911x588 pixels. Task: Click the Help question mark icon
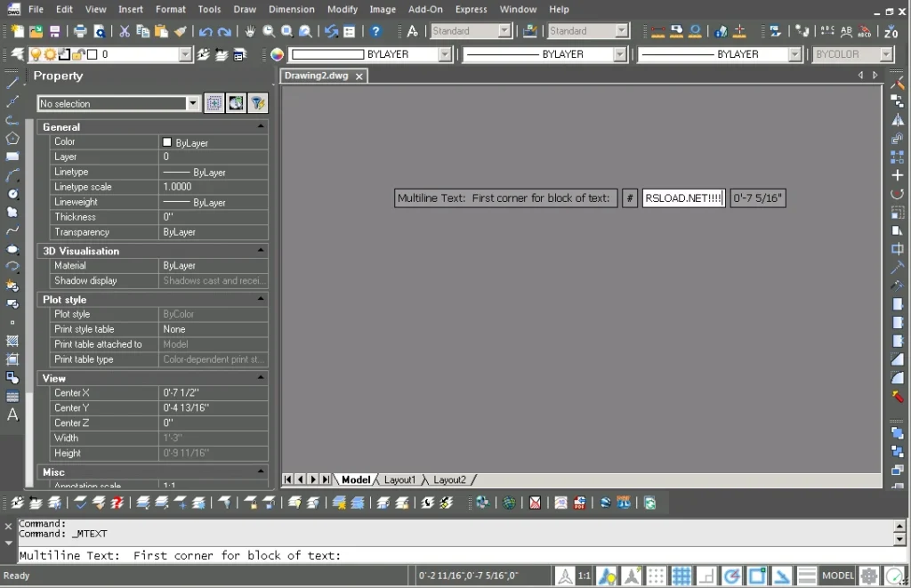pyautogui.click(x=375, y=31)
